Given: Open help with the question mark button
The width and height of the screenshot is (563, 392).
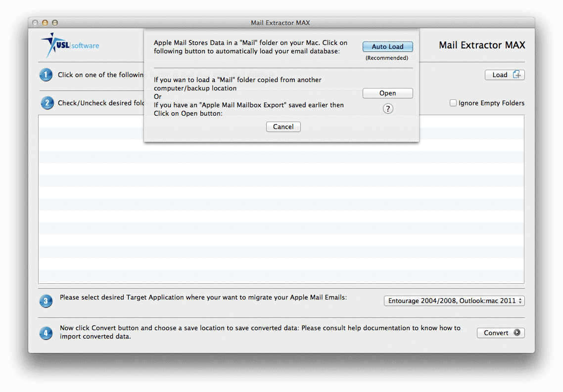Looking at the screenshot, I should point(388,109).
